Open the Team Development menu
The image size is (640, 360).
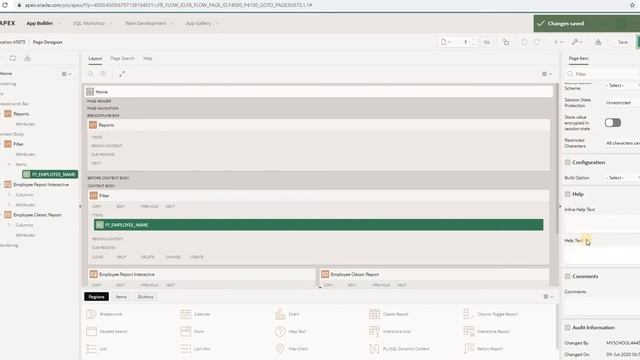149,23
